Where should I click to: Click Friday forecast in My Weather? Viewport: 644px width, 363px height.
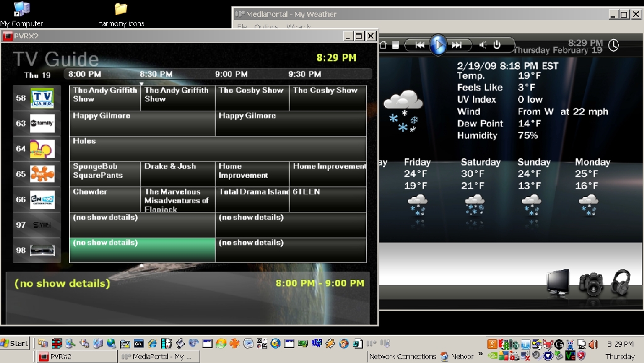click(x=418, y=162)
